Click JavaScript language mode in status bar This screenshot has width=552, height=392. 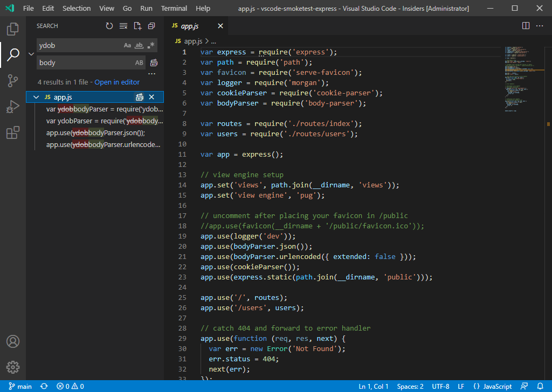[x=492, y=386]
